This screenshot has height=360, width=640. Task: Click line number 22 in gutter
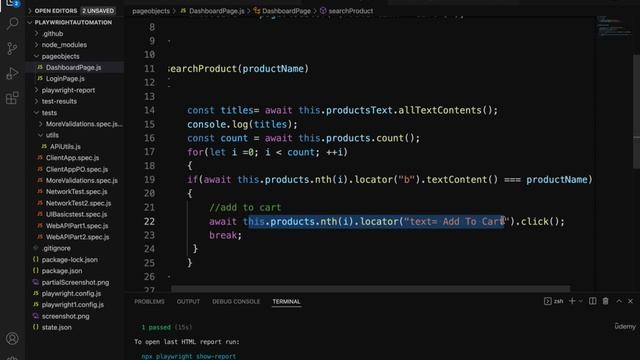click(x=149, y=221)
